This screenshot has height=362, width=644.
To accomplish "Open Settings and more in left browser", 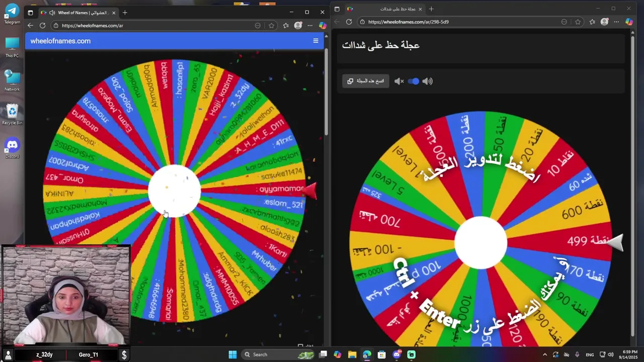I will (310, 25).
